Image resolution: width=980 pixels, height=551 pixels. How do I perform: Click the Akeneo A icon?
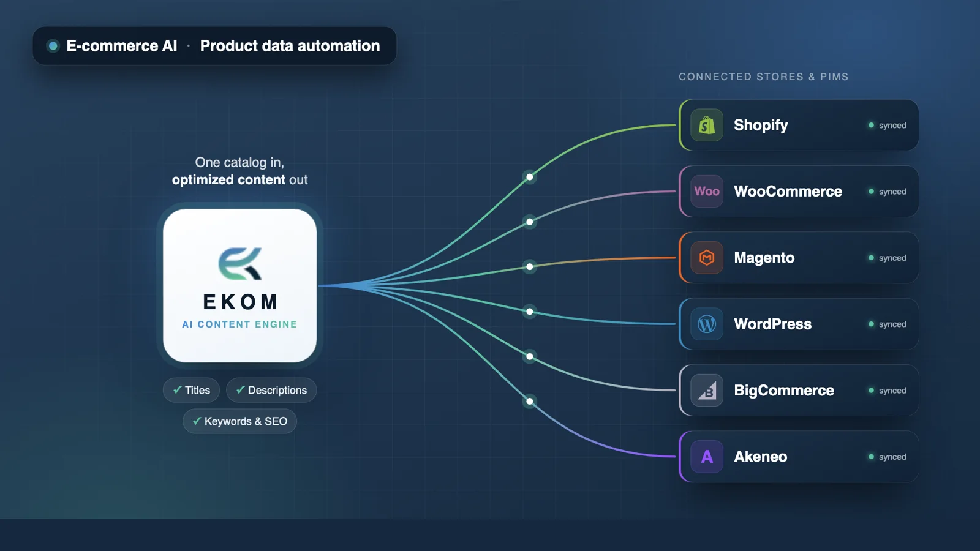pos(707,457)
